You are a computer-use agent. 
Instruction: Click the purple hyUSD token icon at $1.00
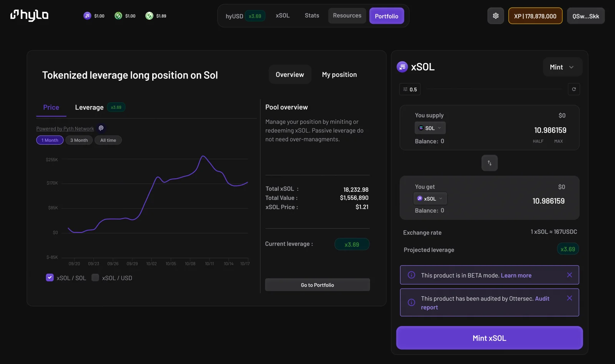click(x=87, y=16)
